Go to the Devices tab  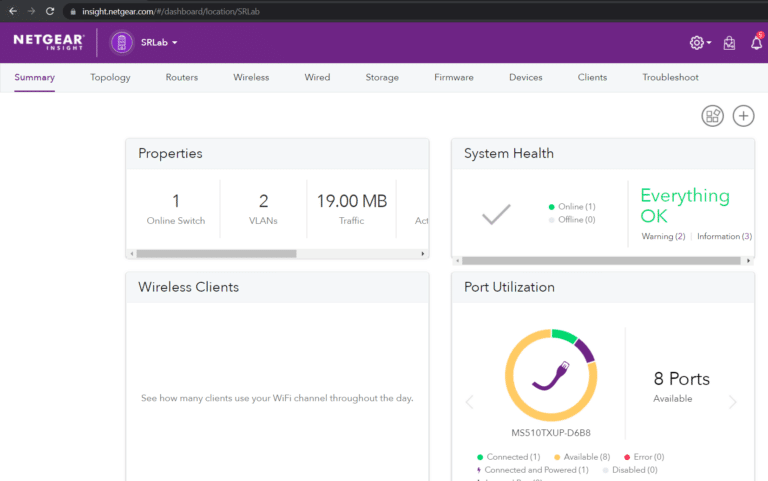(526, 77)
